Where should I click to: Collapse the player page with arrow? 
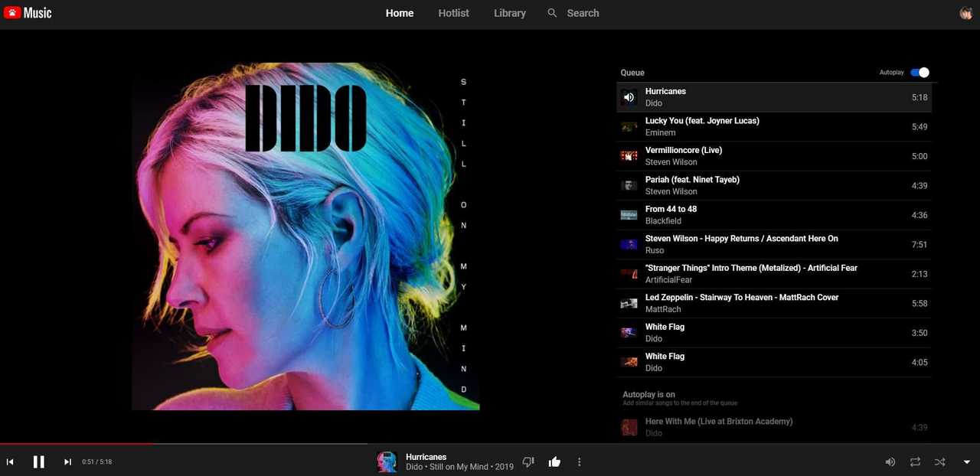click(x=966, y=461)
